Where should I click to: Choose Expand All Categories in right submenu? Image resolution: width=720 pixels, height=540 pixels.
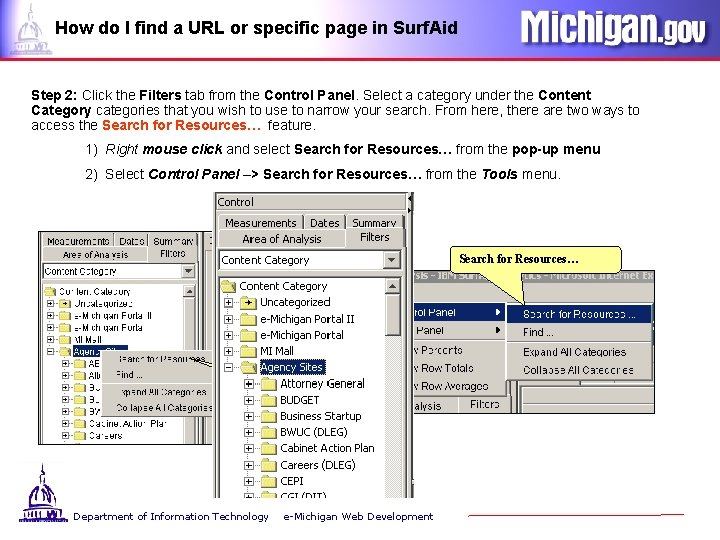point(579,352)
